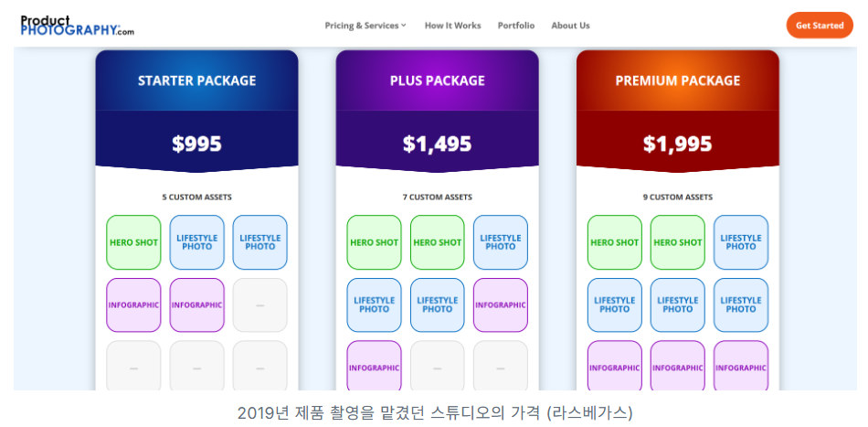This screenshot has height=427, width=868.
Task: Go to the Portfolio menu item
Action: coord(516,26)
